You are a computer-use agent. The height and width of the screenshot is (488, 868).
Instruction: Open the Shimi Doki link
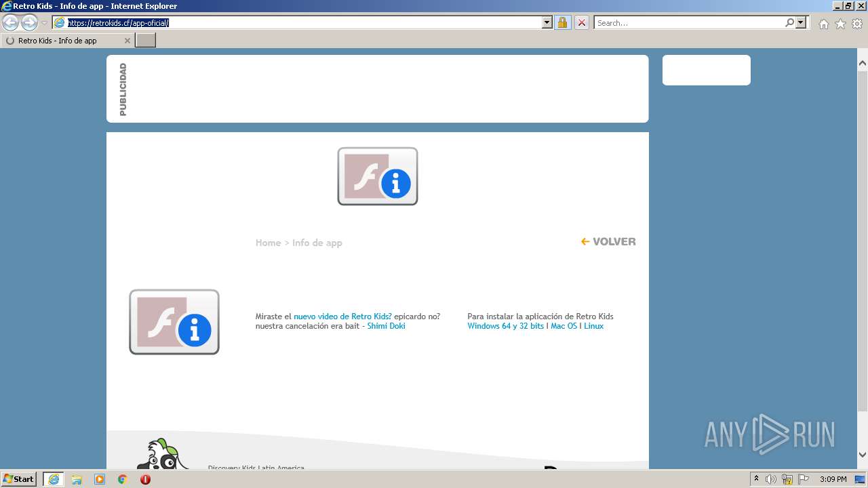[x=387, y=326]
